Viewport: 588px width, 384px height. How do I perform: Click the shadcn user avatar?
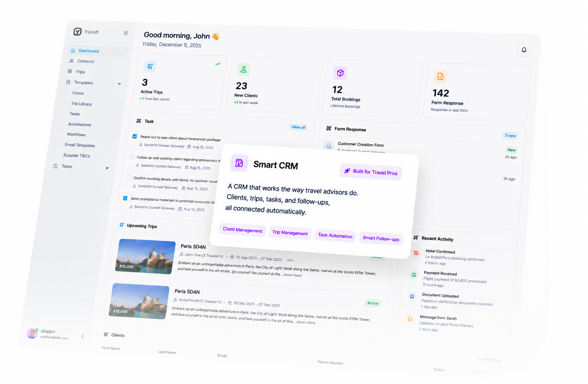click(x=32, y=333)
